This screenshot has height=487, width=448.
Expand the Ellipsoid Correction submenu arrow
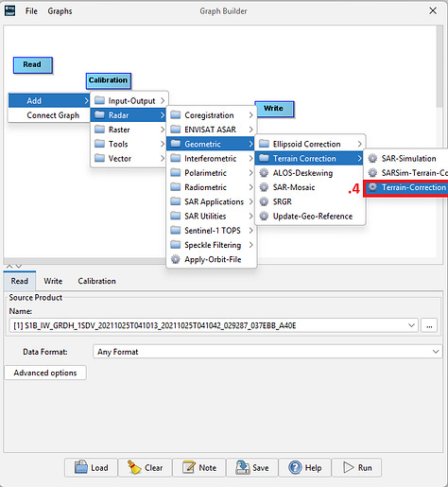click(x=360, y=144)
